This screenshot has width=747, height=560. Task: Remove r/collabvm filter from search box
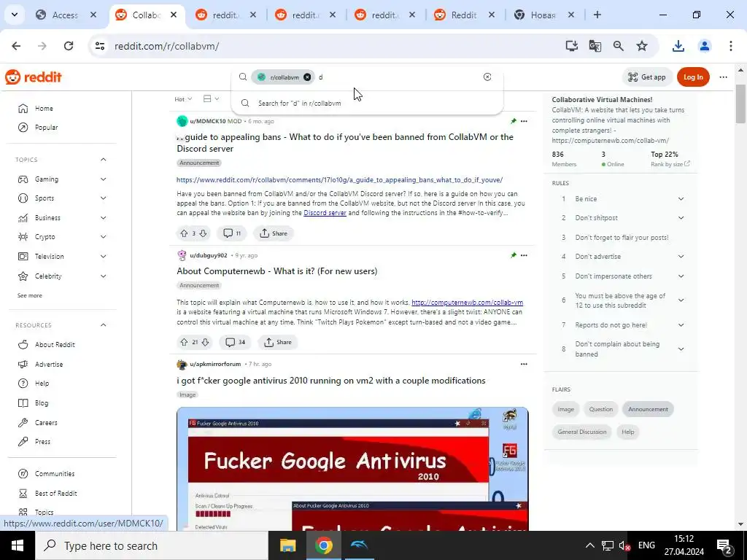[x=307, y=77]
